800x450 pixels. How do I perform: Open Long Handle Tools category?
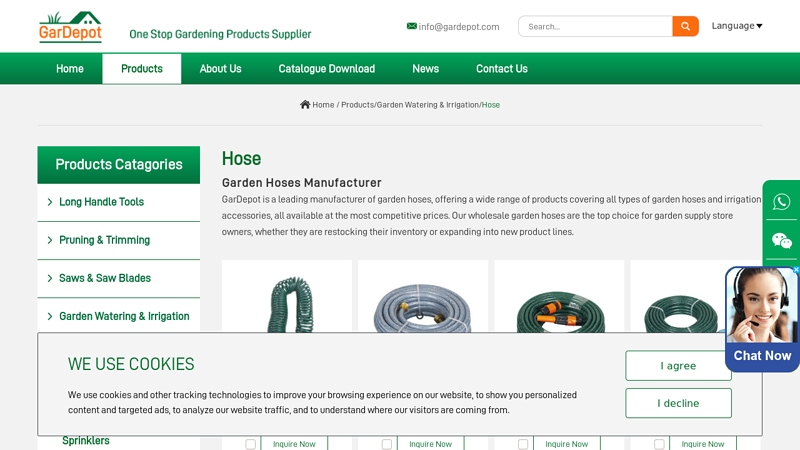[x=102, y=202]
